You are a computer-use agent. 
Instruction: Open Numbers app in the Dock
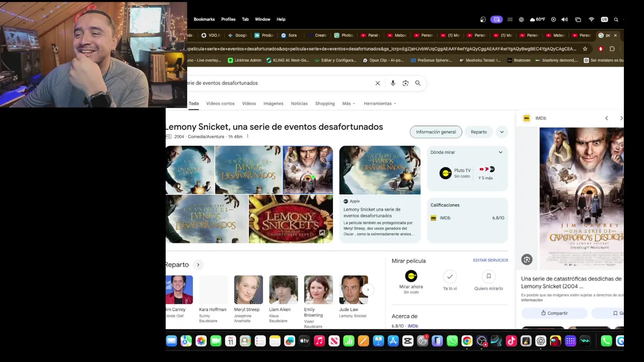point(349,341)
